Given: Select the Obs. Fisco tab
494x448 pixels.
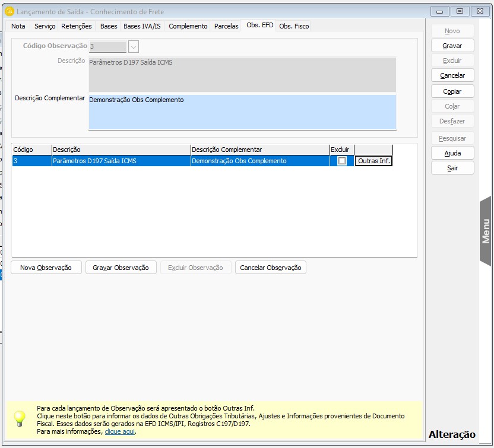Looking at the screenshot, I should click(x=294, y=26).
